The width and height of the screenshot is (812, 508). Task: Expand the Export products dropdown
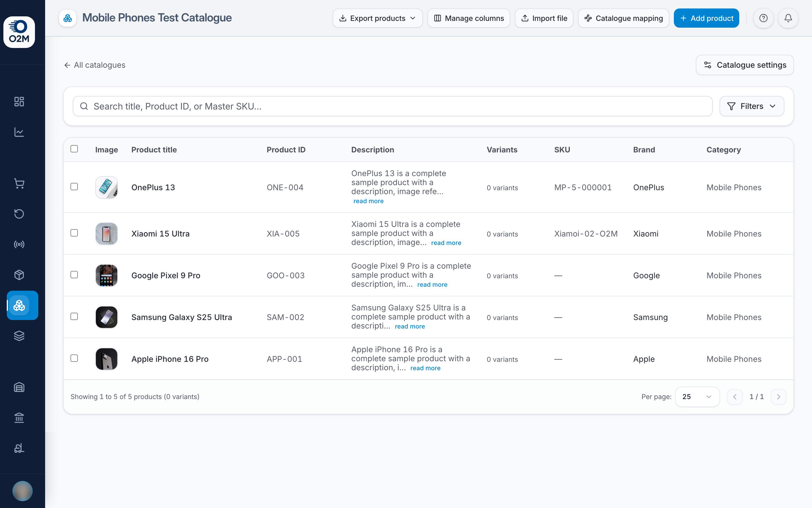point(378,18)
